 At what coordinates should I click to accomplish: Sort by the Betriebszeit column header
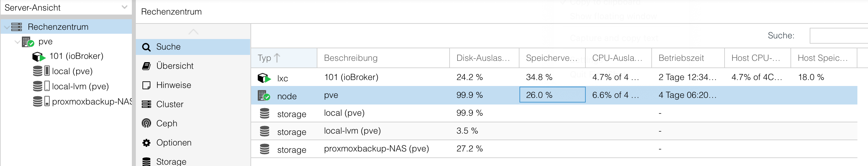[x=681, y=58]
